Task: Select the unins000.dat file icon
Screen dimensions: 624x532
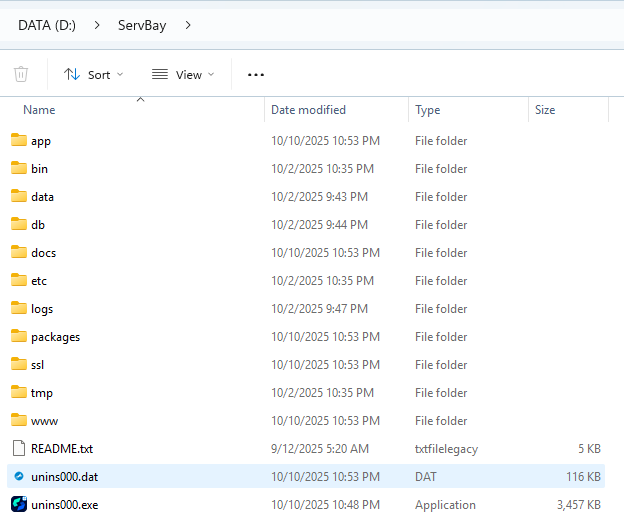Action: (19, 476)
